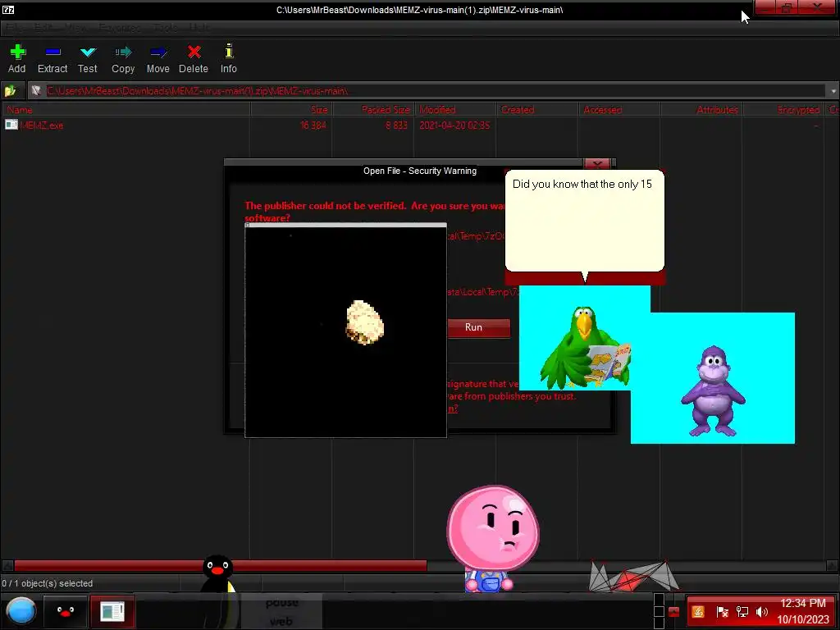Screen dimensions: 840x630
Task: Click the MEMZ.exe file icon
Action: point(11,125)
